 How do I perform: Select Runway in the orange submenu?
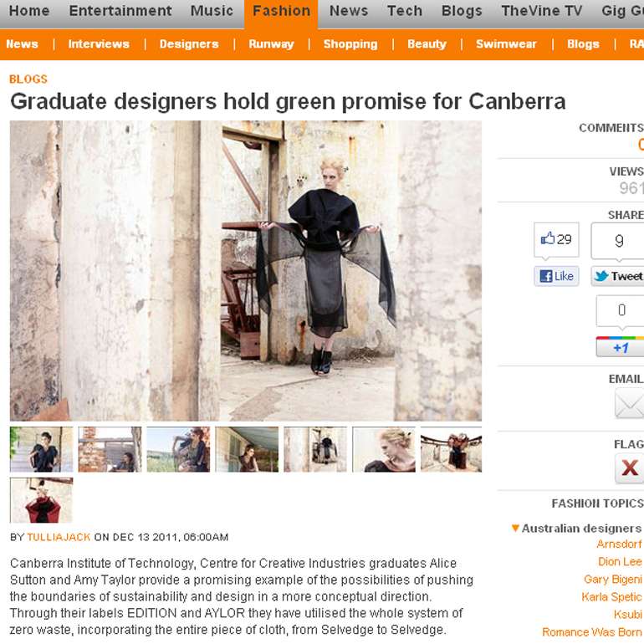click(271, 44)
